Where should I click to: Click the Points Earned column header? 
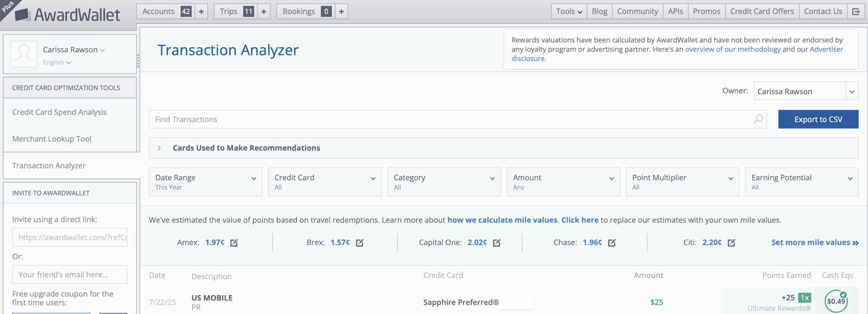786,275
